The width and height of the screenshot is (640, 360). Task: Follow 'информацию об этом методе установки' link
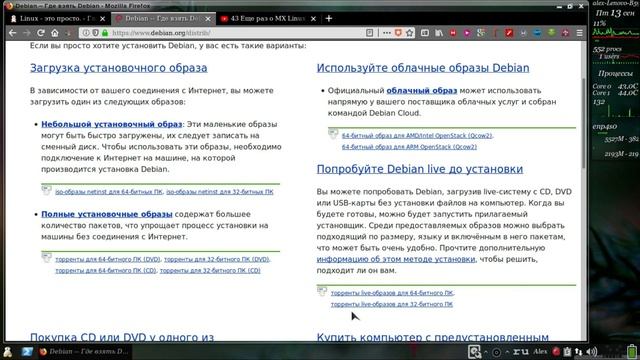(396, 259)
